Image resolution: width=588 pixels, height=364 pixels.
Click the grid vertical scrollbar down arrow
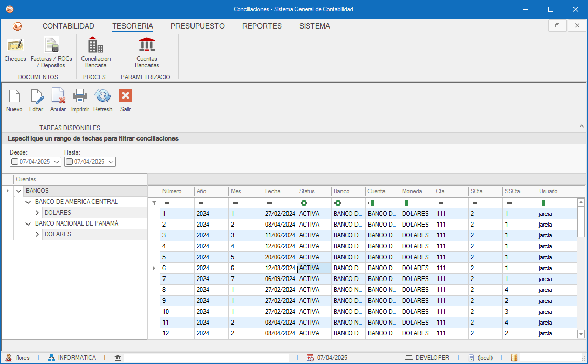[x=581, y=334]
